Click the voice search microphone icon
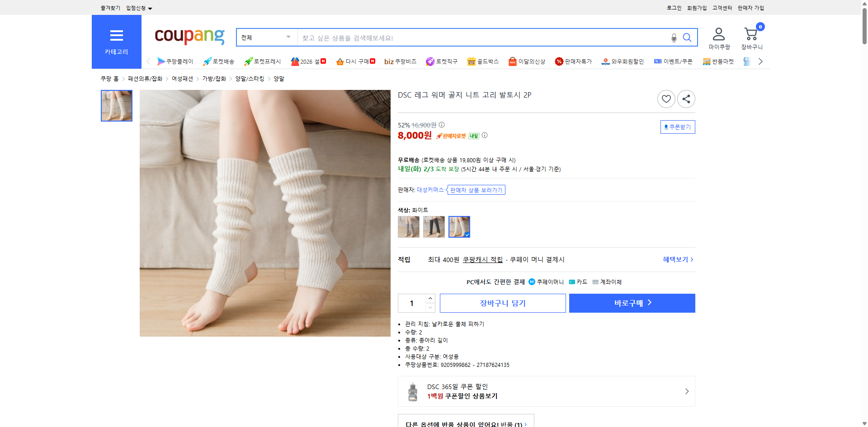The image size is (868, 427). pyautogui.click(x=673, y=38)
